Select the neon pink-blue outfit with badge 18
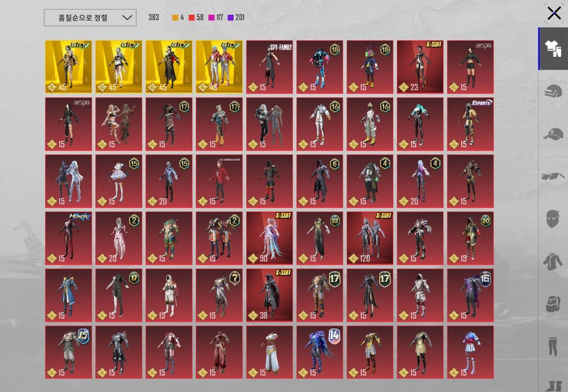This screenshot has height=392, width=568. pyautogui.click(x=320, y=67)
